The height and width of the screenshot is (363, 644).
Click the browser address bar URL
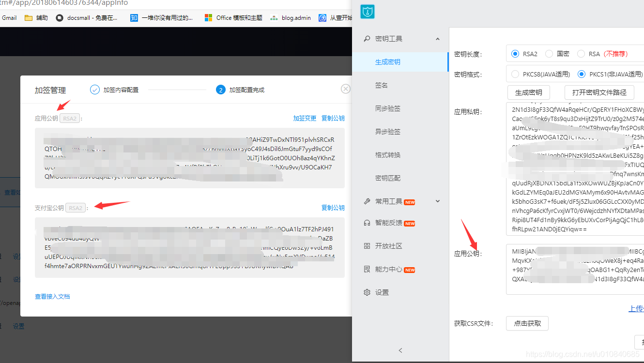(64, 2)
